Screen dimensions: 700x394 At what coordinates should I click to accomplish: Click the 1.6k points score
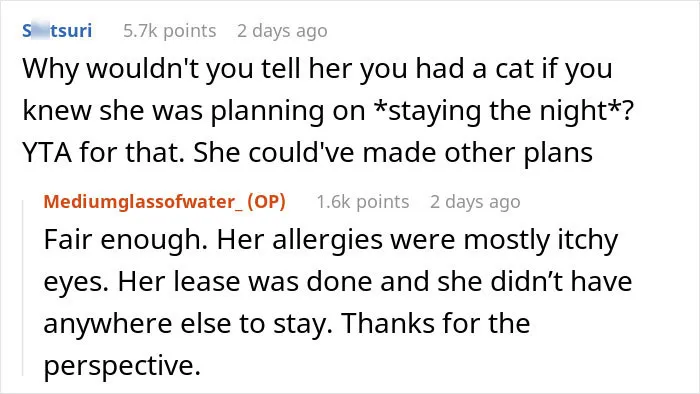[362, 202]
